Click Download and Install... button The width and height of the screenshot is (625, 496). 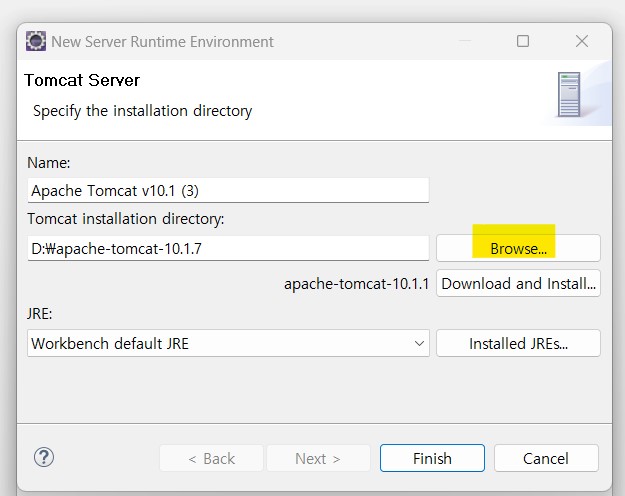click(x=518, y=284)
